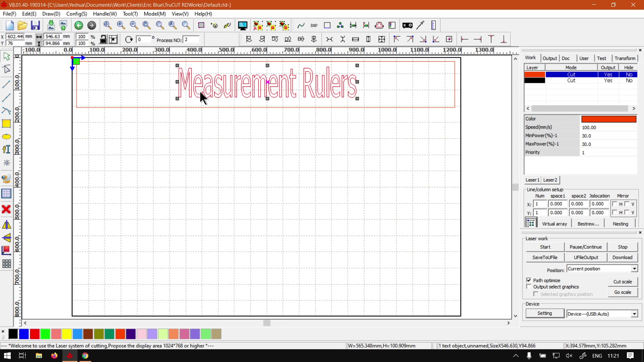644x362 pixels.
Task: Select the ellipse drawing tool
Action: tap(6, 137)
